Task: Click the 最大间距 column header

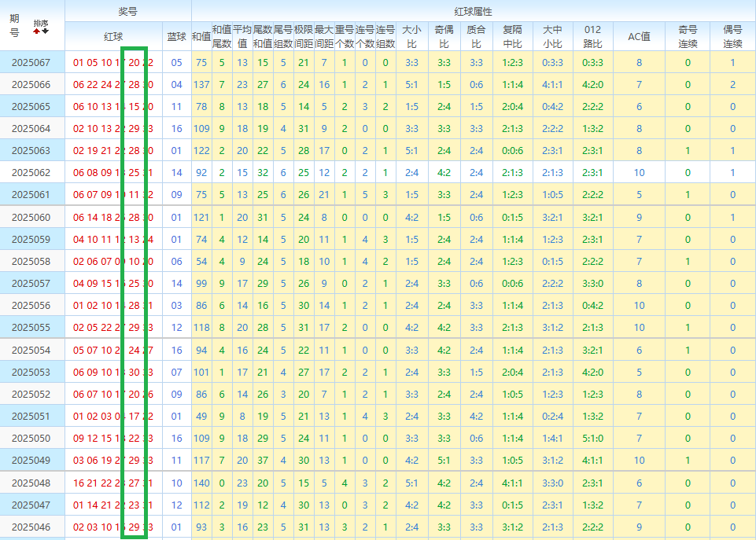Action: (324, 36)
